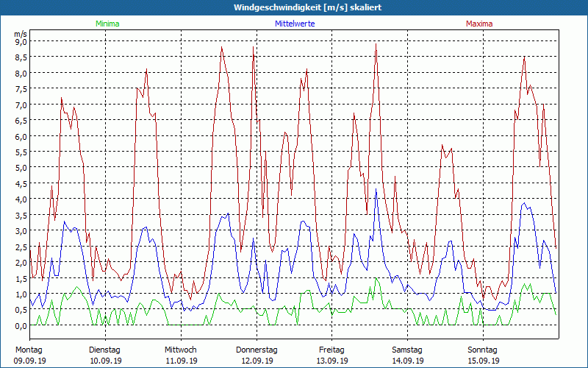Click the '0,5' y-axis value
Image resolution: width=588 pixels, height=368 pixels.
[x=21, y=310]
